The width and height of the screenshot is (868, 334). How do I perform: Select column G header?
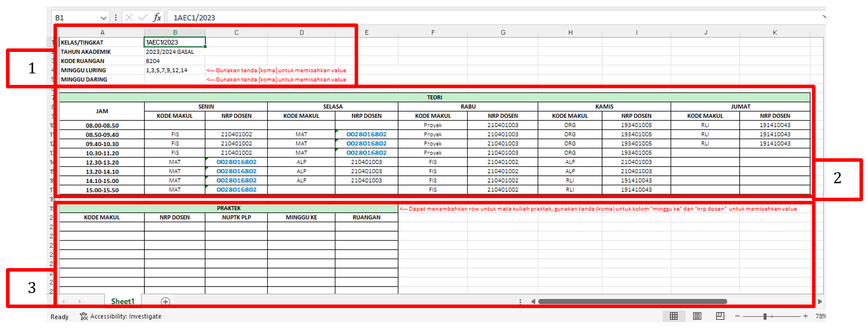(503, 32)
